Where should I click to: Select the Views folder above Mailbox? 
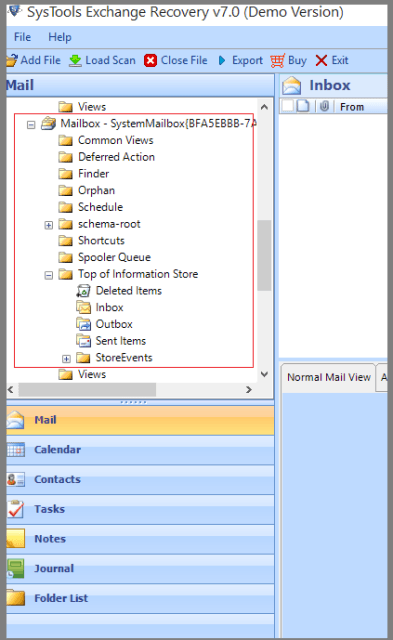(92, 107)
